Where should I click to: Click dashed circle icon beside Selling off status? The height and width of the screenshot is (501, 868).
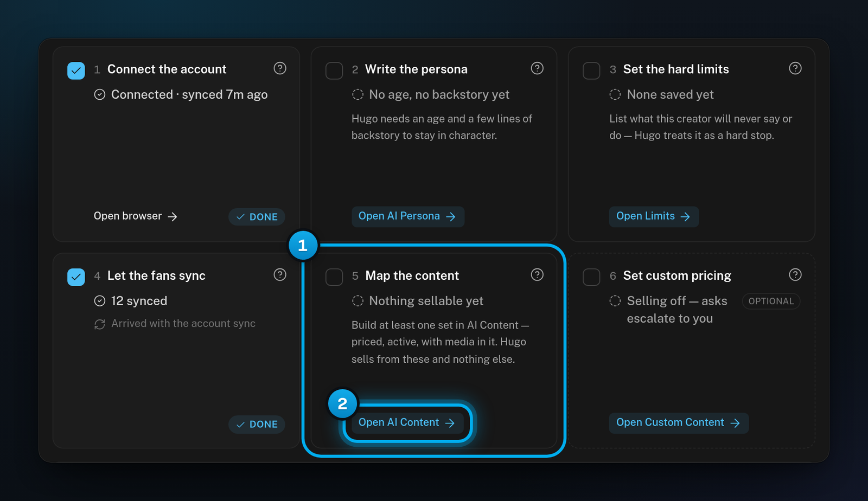click(x=615, y=301)
